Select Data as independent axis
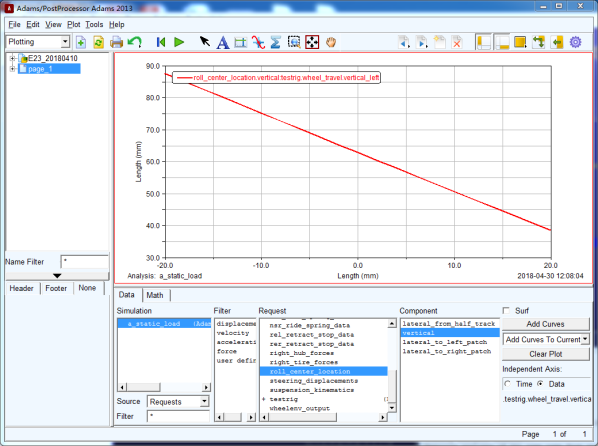 540,384
